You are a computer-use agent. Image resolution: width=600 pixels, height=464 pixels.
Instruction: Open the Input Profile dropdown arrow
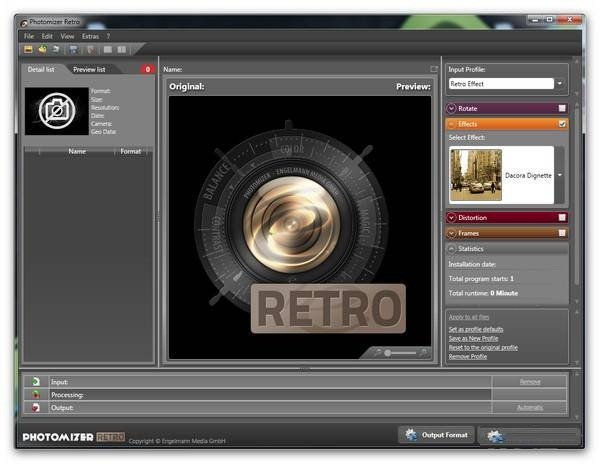[x=560, y=83]
